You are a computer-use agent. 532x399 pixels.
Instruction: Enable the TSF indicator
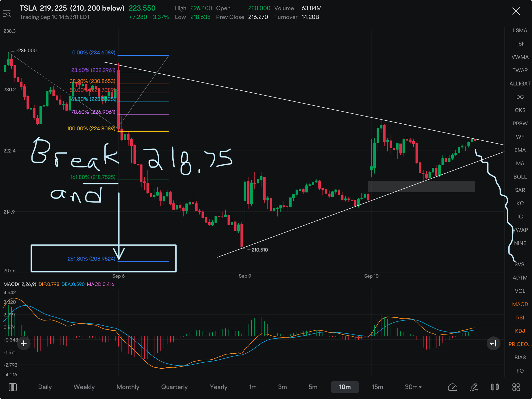tap(520, 44)
